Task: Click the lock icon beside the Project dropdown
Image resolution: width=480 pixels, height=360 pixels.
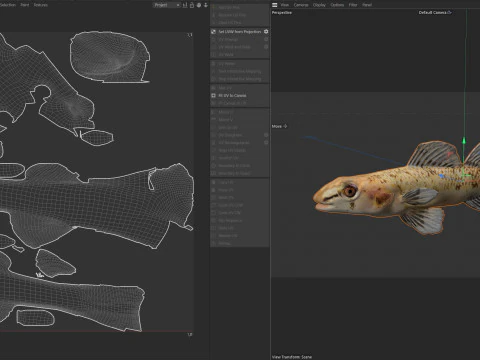Action: tap(192, 5)
